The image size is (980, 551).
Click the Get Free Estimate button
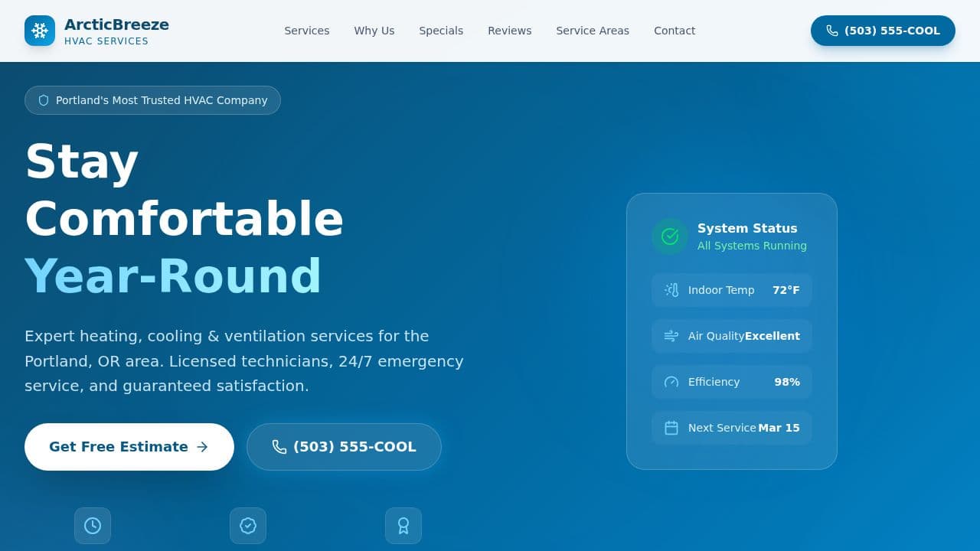point(129,447)
